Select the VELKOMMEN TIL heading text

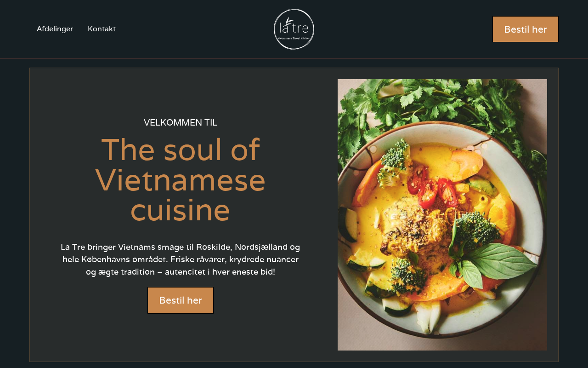point(181,123)
